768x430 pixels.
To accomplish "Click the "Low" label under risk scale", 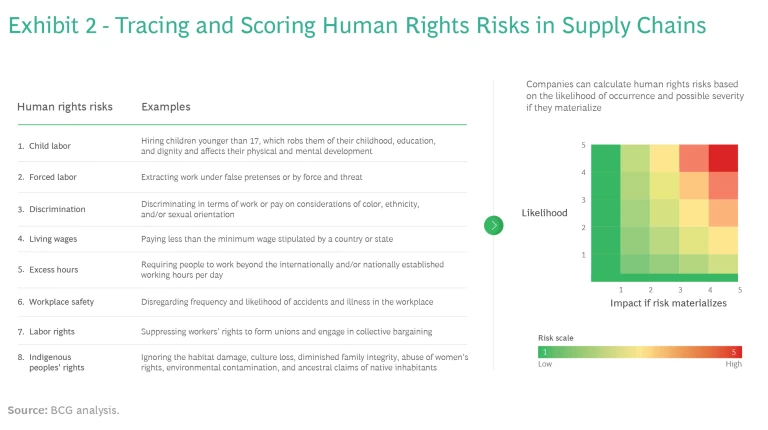I will coord(546,365).
